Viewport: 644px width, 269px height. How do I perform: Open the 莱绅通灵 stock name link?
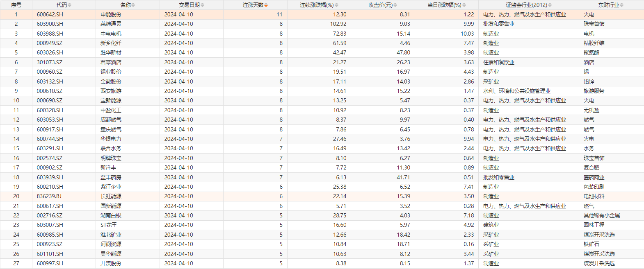coord(111,24)
